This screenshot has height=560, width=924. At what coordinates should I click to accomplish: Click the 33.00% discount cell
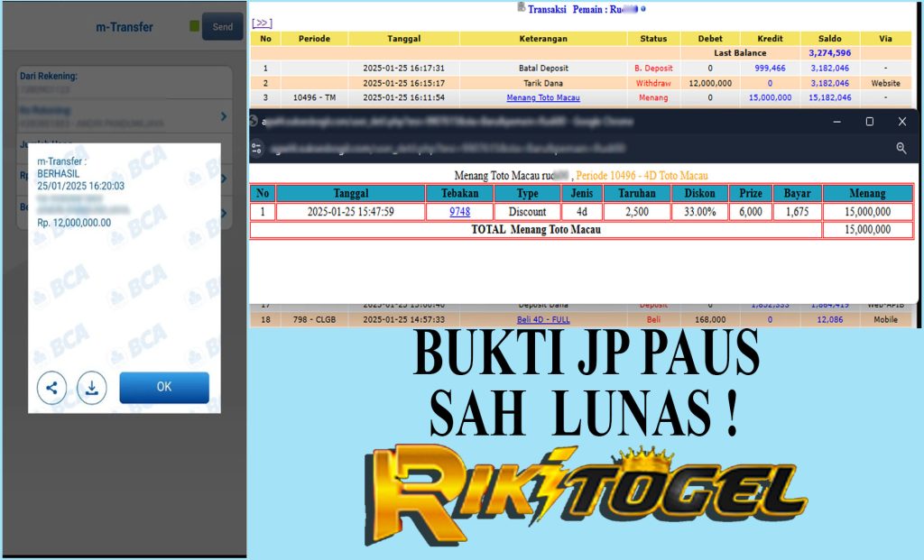[699, 211]
